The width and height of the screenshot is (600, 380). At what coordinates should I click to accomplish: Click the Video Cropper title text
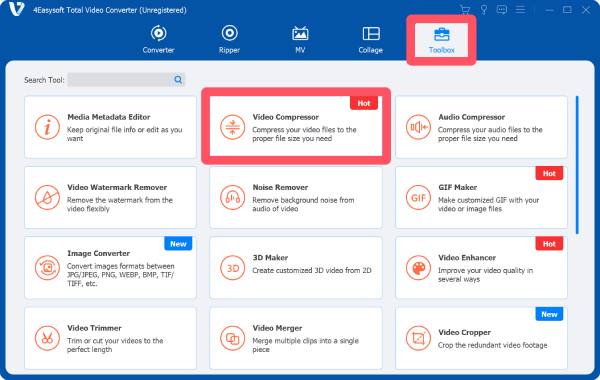(x=465, y=333)
